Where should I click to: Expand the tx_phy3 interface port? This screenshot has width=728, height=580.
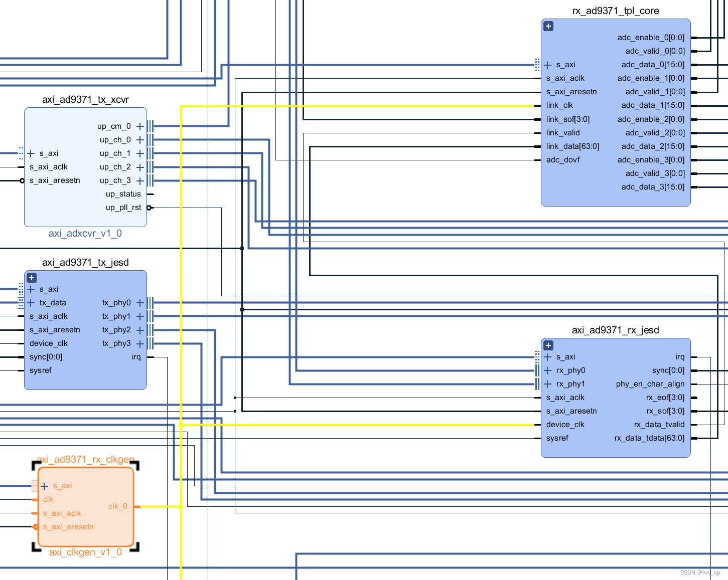[140, 343]
